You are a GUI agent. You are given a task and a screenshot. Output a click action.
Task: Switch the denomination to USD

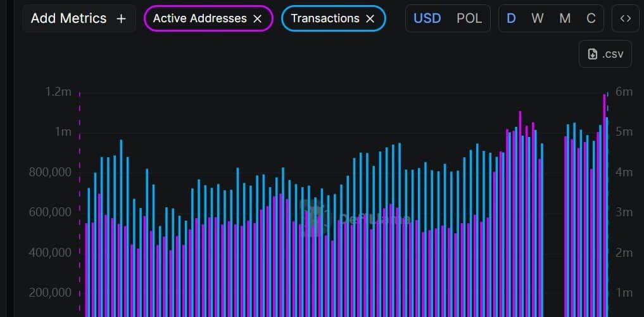click(427, 18)
